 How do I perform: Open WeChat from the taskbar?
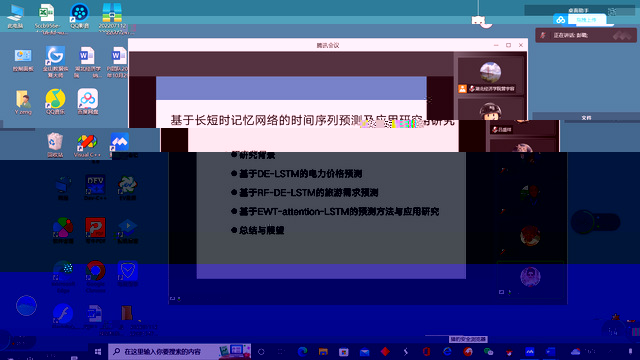click(488, 351)
